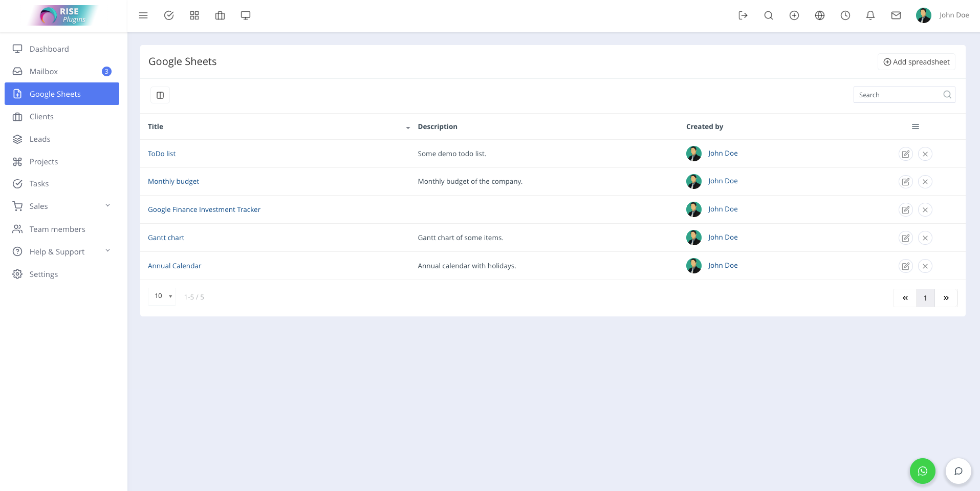Open the Monthly budget link
The width and height of the screenshot is (980, 491).
(173, 181)
